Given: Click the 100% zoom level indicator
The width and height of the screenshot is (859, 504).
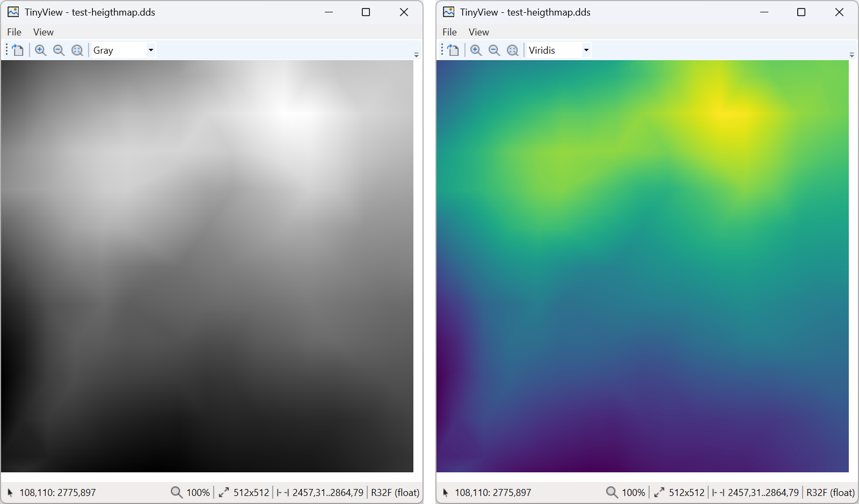Looking at the screenshot, I should pos(196,492).
